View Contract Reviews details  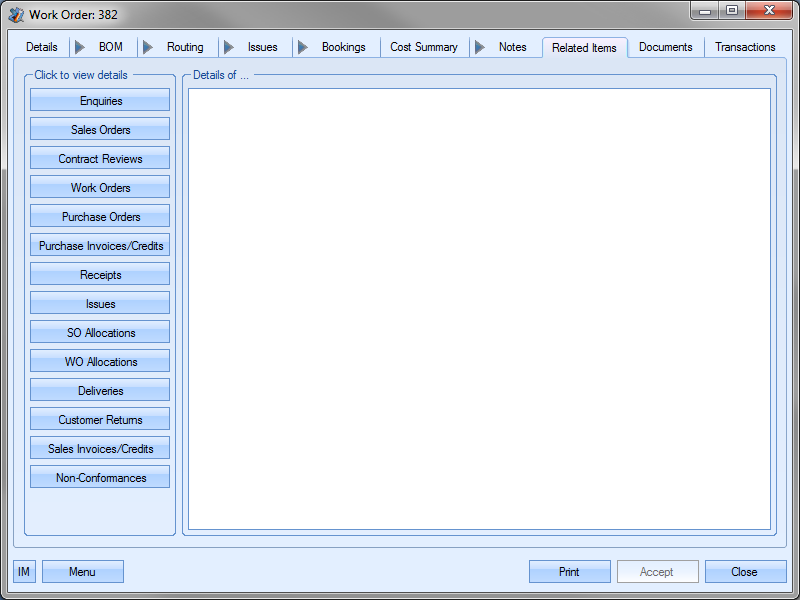point(100,159)
